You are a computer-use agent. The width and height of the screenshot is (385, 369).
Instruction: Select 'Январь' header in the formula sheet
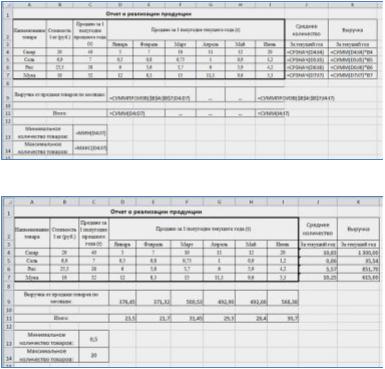pos(120,44)
